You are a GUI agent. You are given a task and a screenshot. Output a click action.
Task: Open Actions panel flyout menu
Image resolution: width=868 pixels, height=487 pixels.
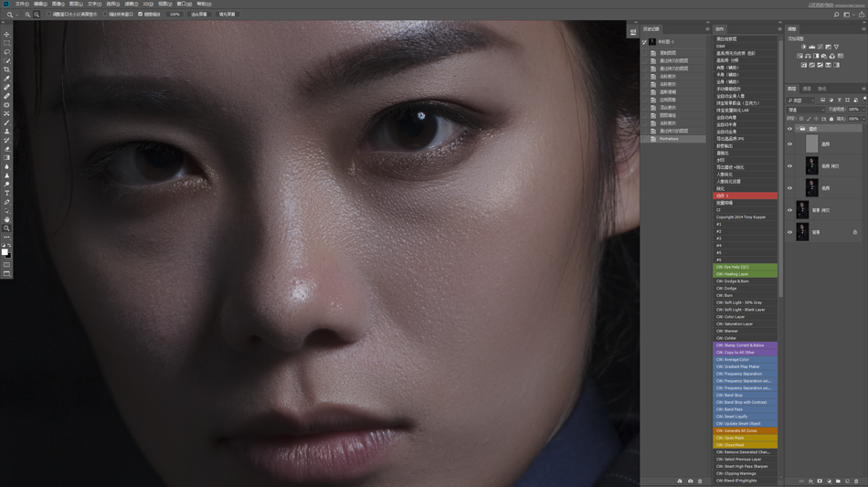[779, 28]
